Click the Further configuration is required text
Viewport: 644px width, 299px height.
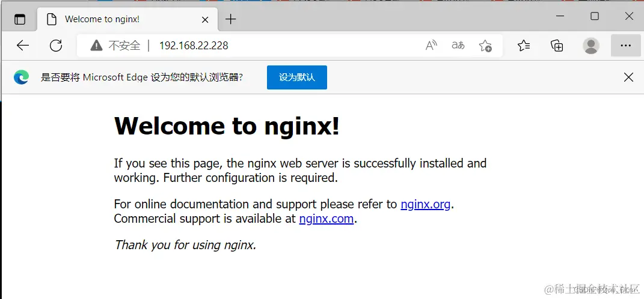[x=251, y=178]
